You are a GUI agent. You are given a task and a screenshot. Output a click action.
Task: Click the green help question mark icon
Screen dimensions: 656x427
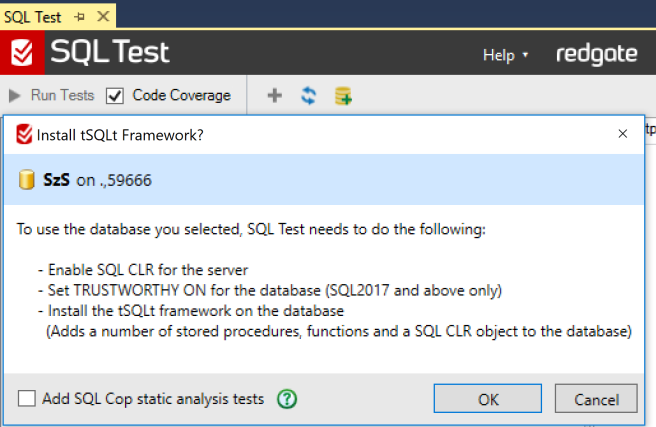coord(288,399)
